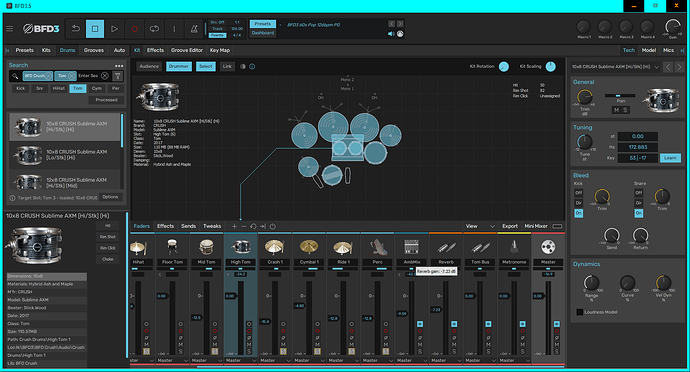Screen dimensions: 690x372
Task: Click the record button in transport bar
Action: coord(134,29)
